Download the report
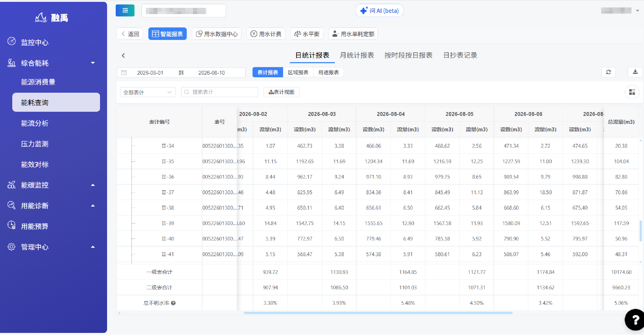The height and width of the screenshot is (335, 644). tap(635, 72)
